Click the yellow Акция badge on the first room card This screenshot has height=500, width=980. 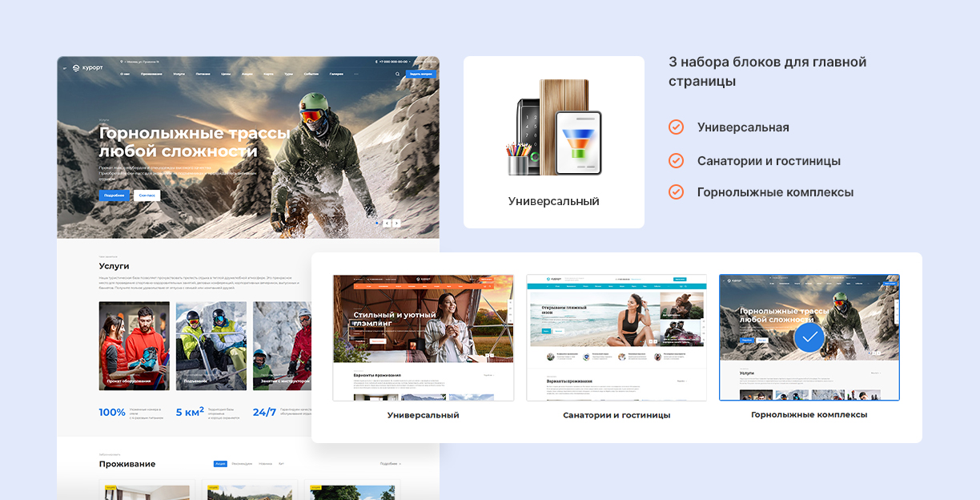pyautogui.click(x=111, y=488)
